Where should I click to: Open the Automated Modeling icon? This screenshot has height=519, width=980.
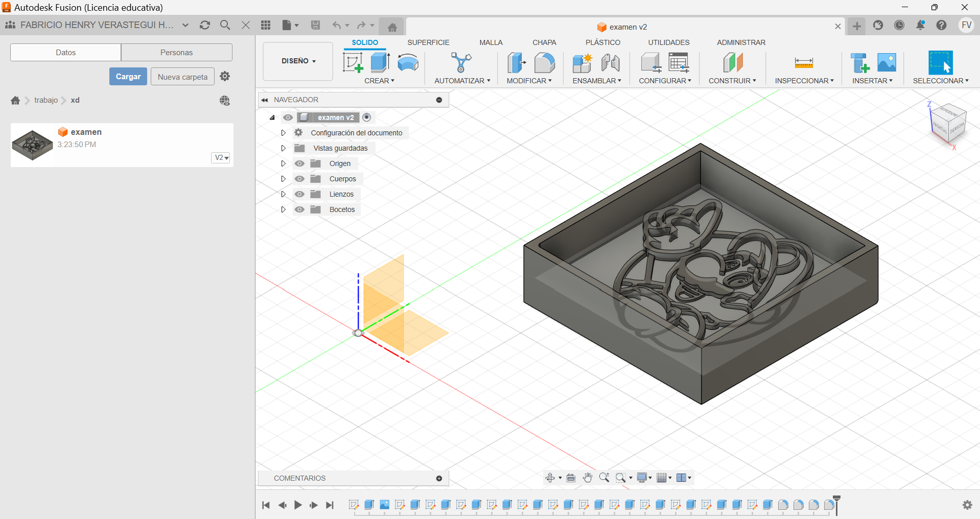[461, 63]
